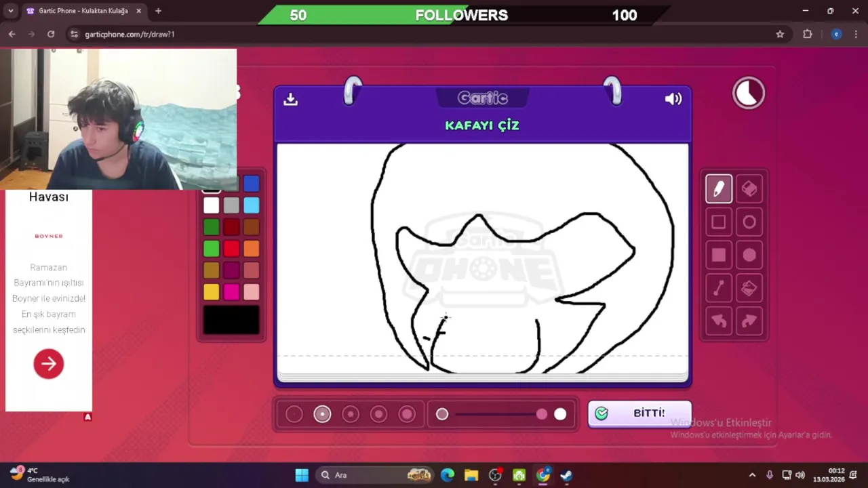Viewport: 868px width, 488px height.
Task: Click the taskbar Ara search box
Action: (x=376, y=475)
